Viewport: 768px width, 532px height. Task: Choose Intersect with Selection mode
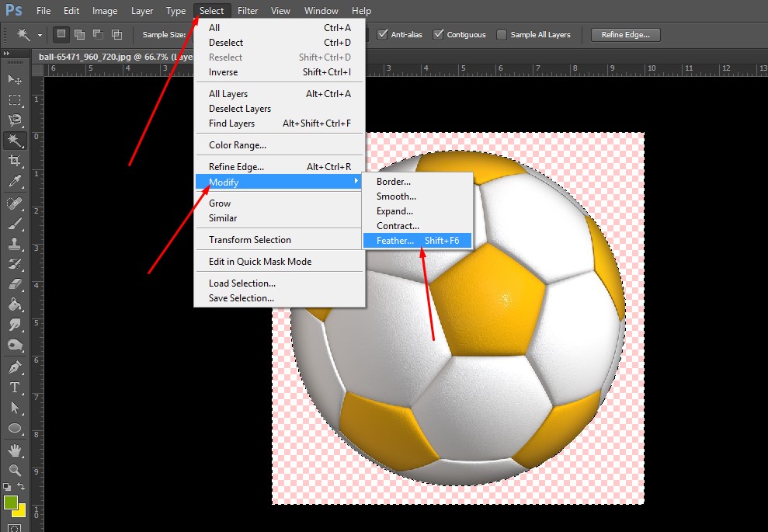pyautogui.click(x=116, y=34)
